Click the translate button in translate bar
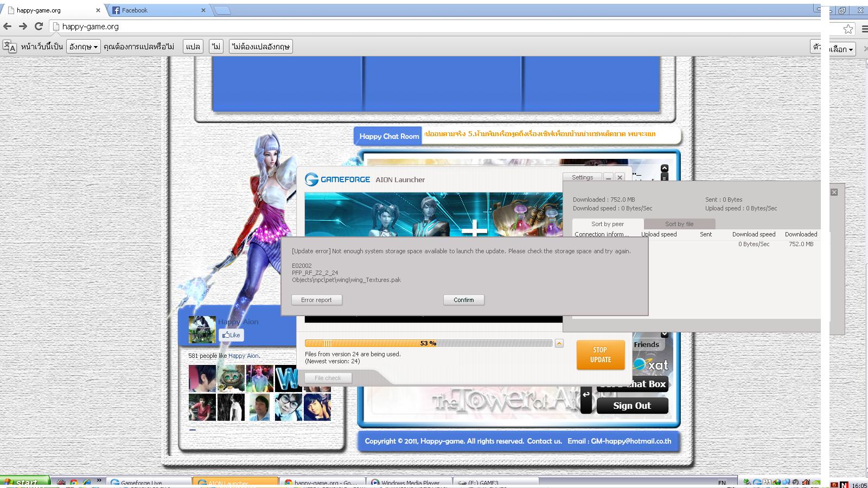 tap(193, 47)
